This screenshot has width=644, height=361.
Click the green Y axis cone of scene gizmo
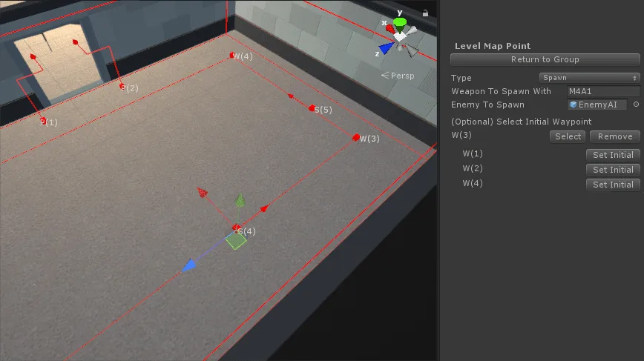[400, 24]
